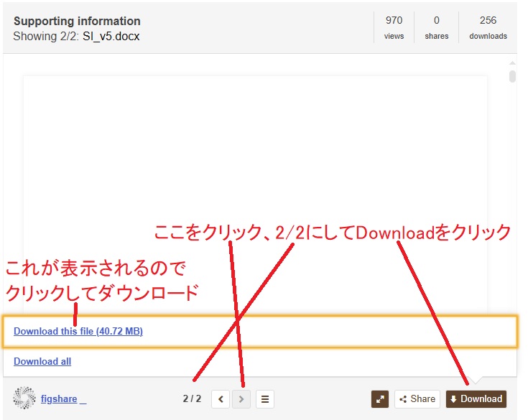Click the 'Supporting information' title
This screenshot has width=528, height=420.
point(77,21)
